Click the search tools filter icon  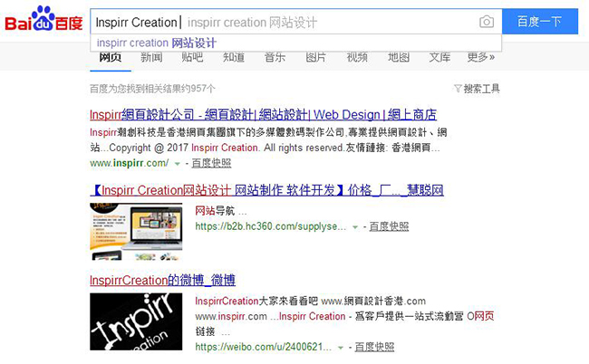pyautogui.click(x=458, y=89)
